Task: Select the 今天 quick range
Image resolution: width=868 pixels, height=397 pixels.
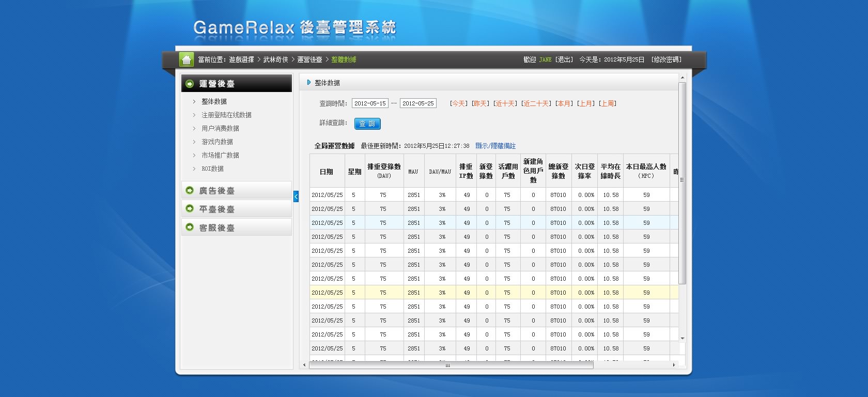Action: (458, 103)
